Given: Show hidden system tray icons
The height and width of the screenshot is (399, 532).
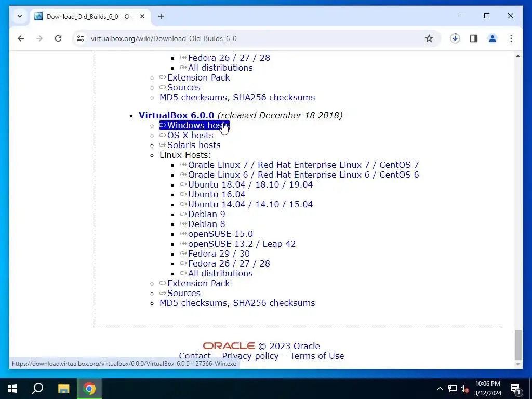Looking at the screenshot, I should pos(440,389).
